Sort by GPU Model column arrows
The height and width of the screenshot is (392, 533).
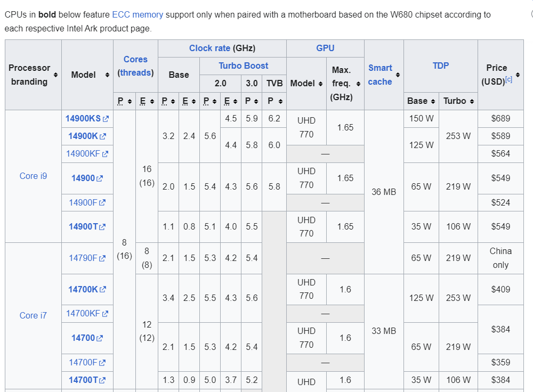click(x=320, y=84)
